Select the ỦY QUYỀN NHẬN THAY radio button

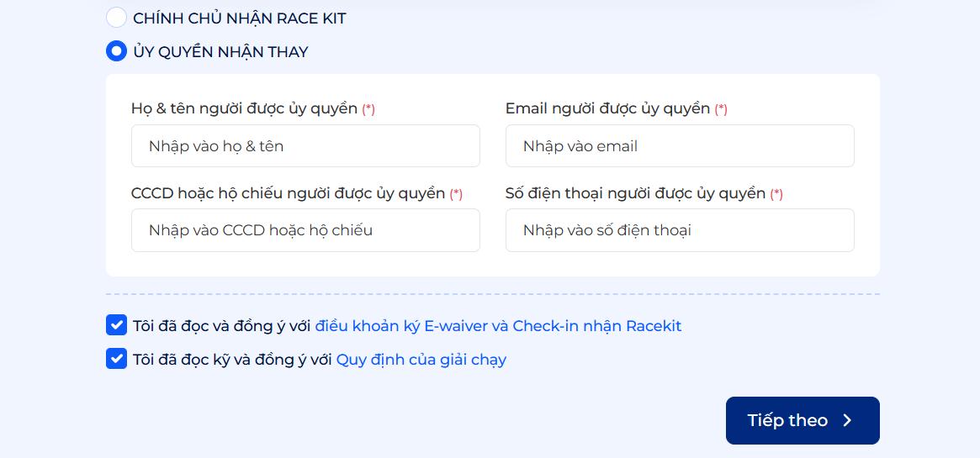(116, 51)
